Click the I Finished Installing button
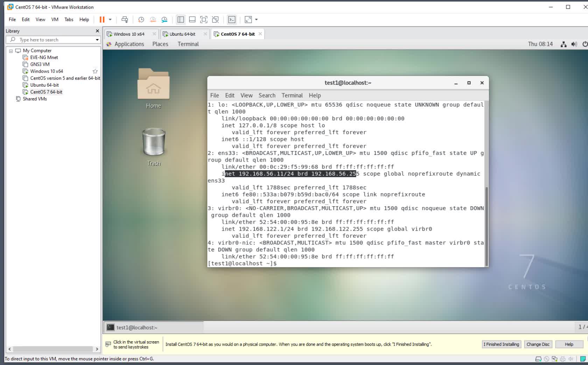588x365 pixels. click(x=501, y=344)
